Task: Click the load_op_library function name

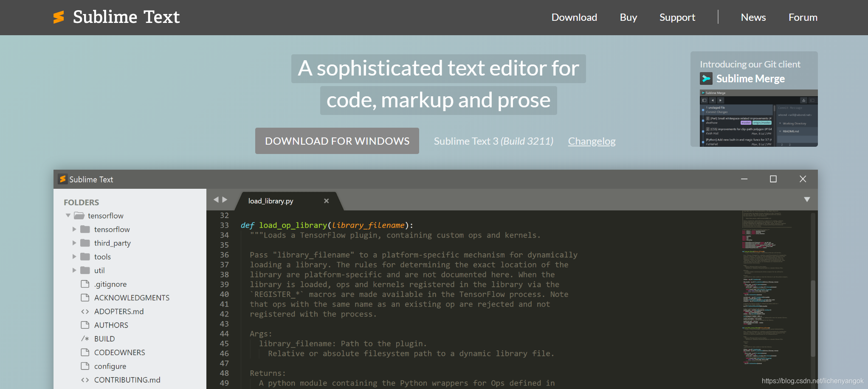Action: click(293, 225)
